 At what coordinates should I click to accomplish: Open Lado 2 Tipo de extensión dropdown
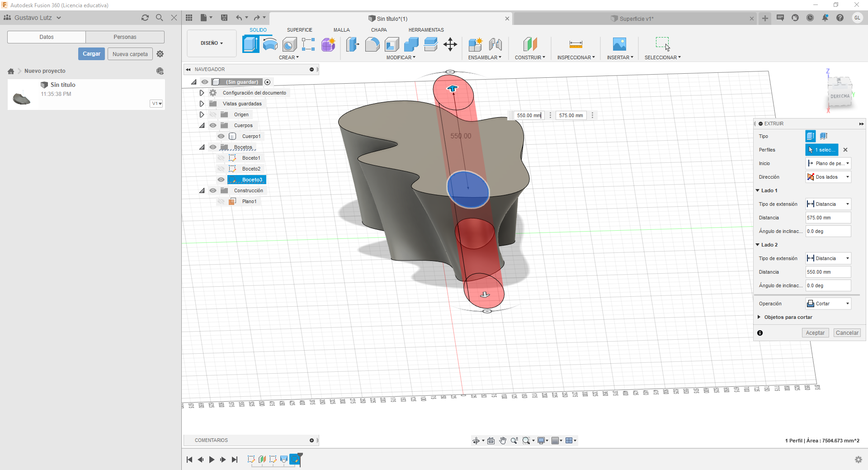[x=828, y=258]
